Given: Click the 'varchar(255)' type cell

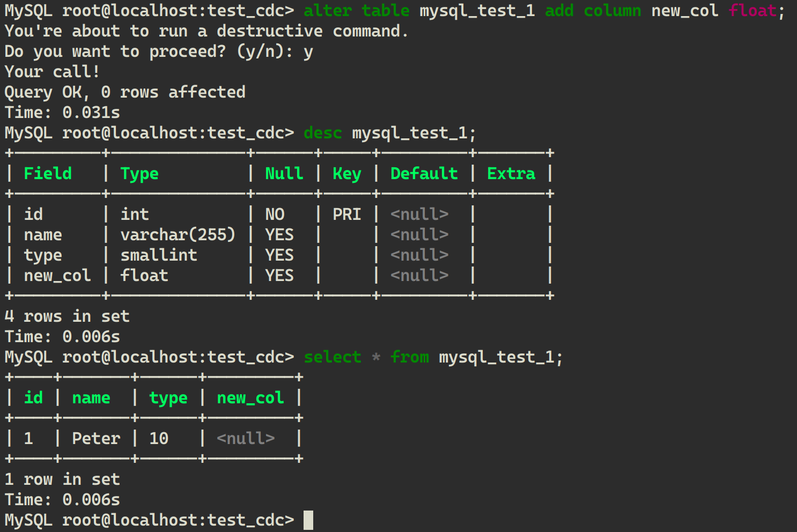Looking at the screenshot, I should (178, 235).
